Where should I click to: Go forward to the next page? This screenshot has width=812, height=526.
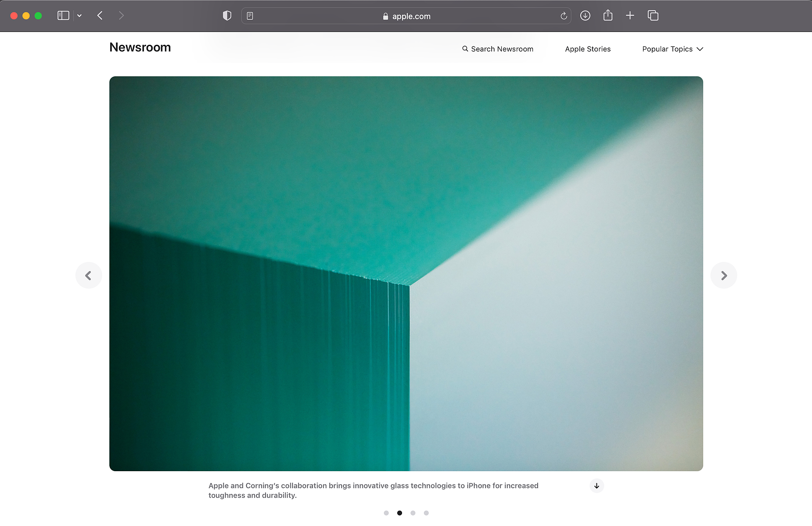click(121, 16)
